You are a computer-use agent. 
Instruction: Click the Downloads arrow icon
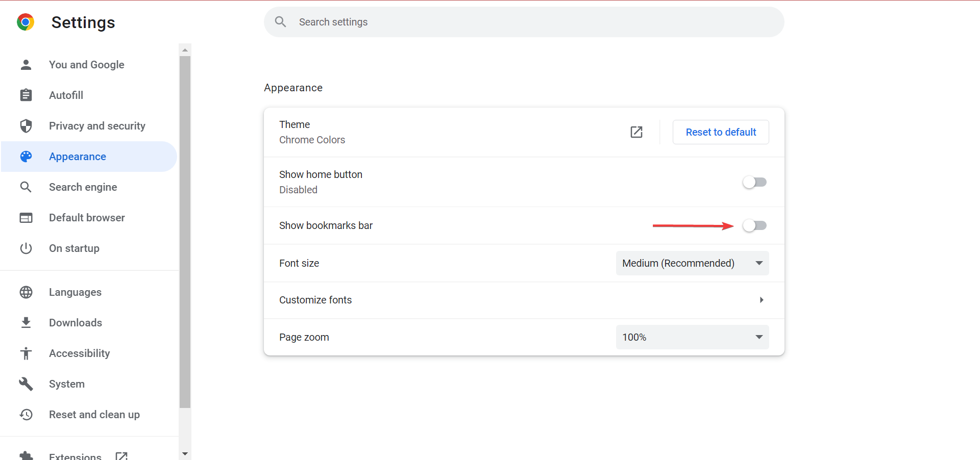tap(26, 323)
